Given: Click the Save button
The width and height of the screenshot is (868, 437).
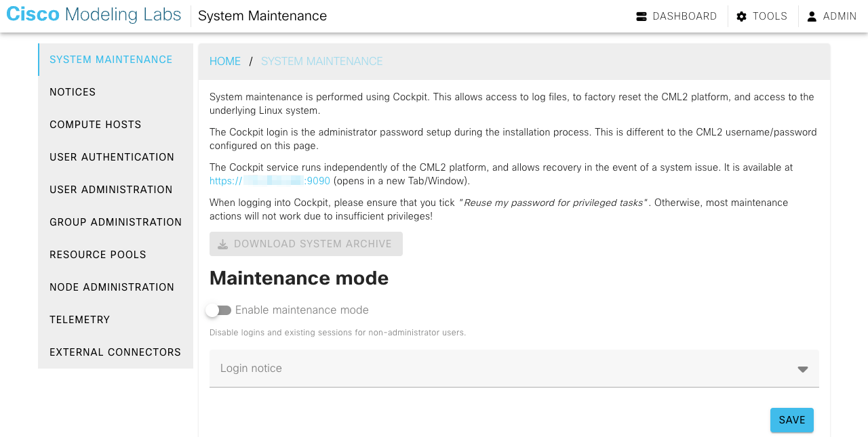Looking at the screenshot, I should (791, 420).
